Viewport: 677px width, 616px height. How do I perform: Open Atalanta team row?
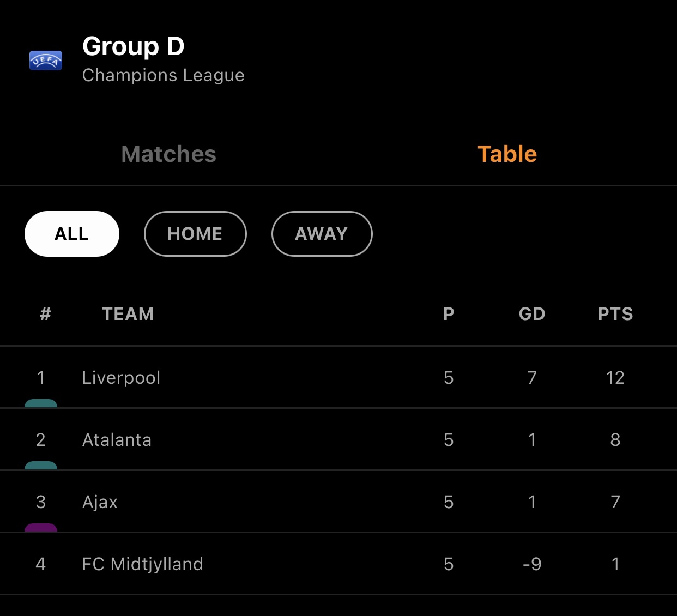[x=117, y=440]
